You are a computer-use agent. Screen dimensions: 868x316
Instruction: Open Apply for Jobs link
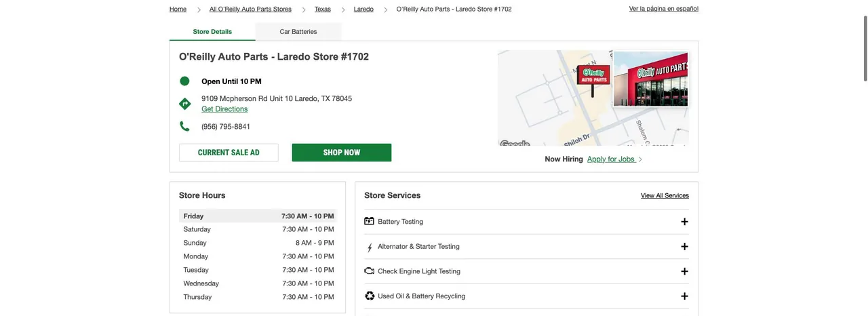611,159
